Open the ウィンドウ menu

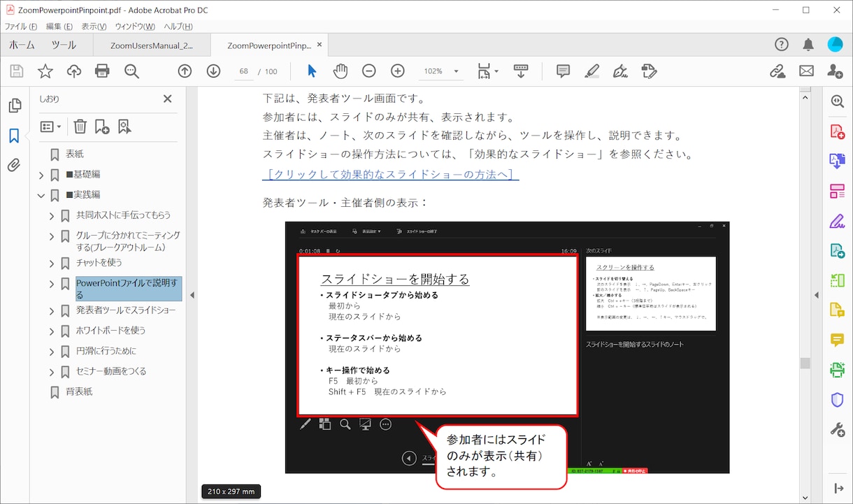(135, 27)
